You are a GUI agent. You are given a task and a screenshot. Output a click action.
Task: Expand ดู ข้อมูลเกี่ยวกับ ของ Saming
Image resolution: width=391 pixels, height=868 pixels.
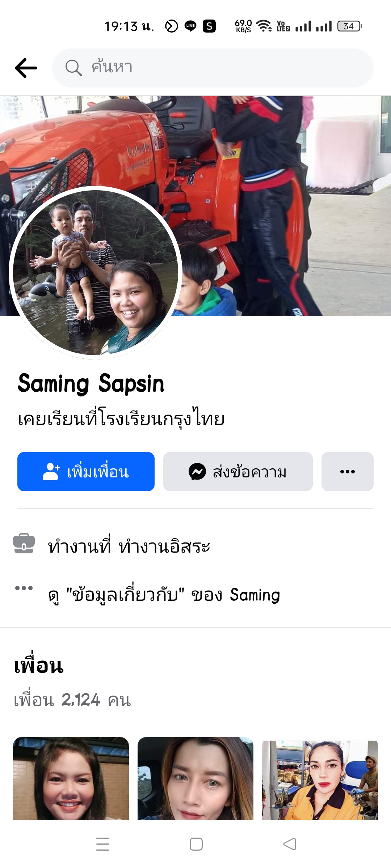pos(164,595)
